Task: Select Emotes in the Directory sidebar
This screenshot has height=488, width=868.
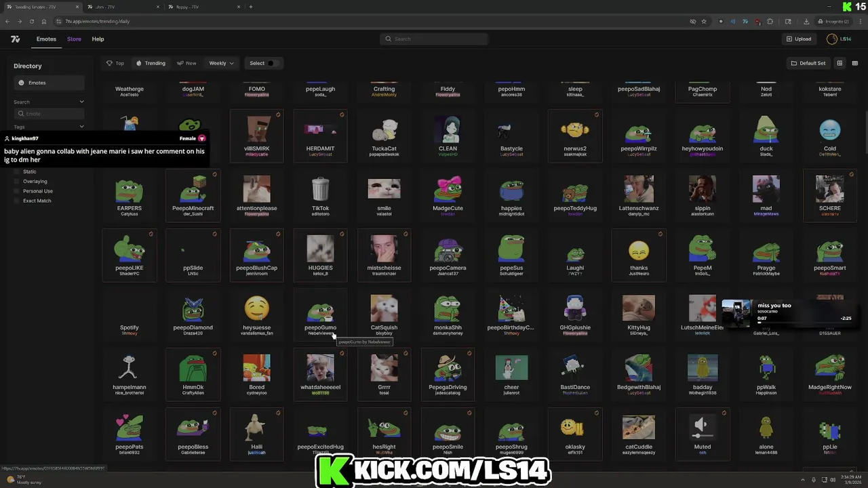Action: click(x=49, y=83)
